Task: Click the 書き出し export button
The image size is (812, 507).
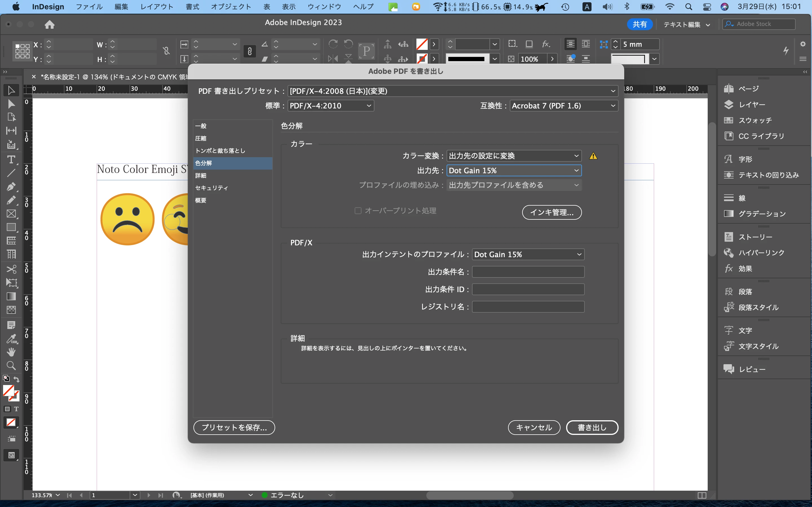Action: click(592, 428)
